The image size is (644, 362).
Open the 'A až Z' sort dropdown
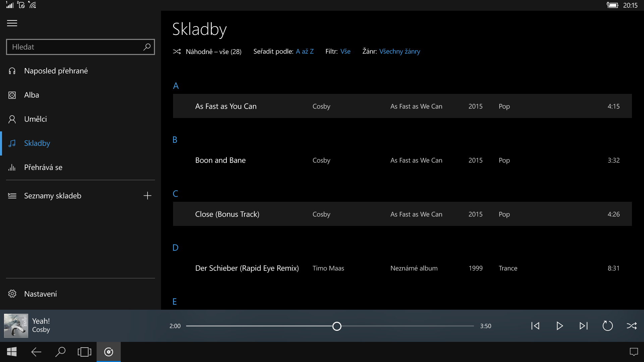click(x=305, y=51)
